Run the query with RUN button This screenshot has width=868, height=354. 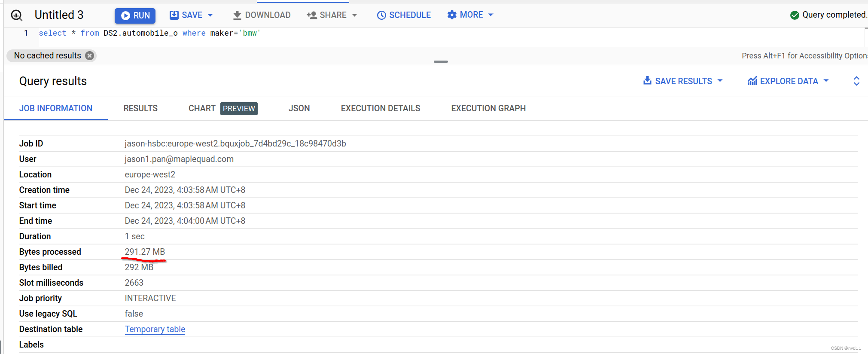[x=135, y=15]
